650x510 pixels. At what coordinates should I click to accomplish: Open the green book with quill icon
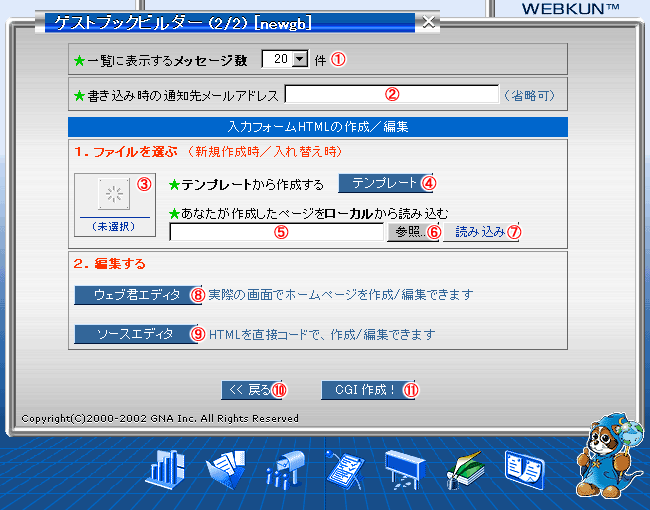464,470
